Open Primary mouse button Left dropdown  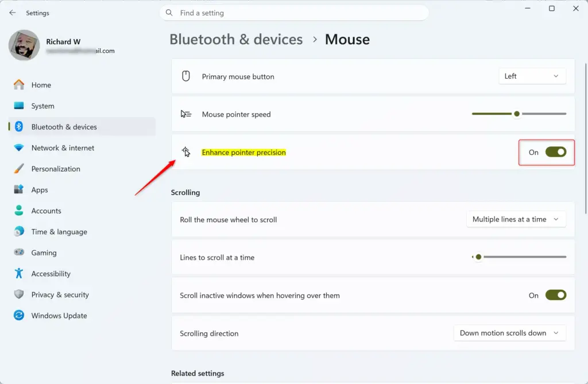532,76
